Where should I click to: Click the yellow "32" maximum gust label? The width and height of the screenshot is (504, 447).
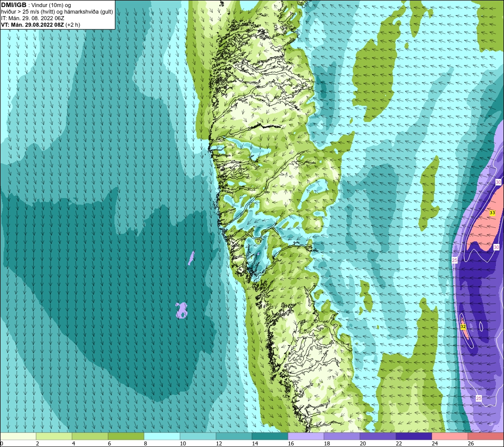[x=463, y=327]
